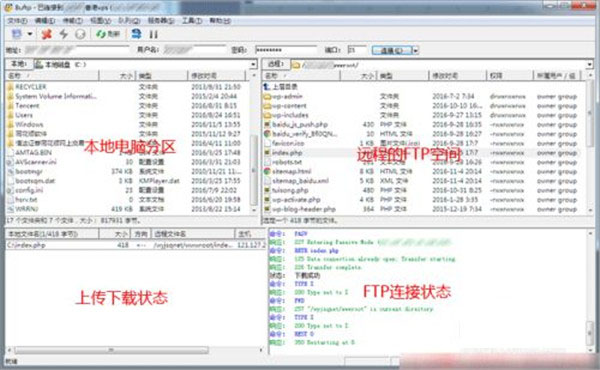Open the 工具(T) menu
This screenshot has width=600, height=370.
click(x=192, y=21)
